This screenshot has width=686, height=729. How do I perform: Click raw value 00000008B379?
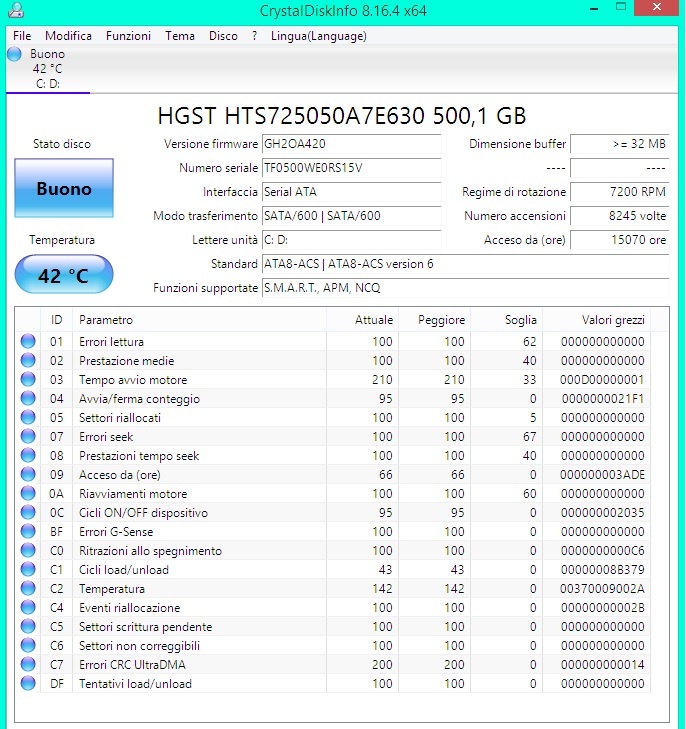pos(602,570)
